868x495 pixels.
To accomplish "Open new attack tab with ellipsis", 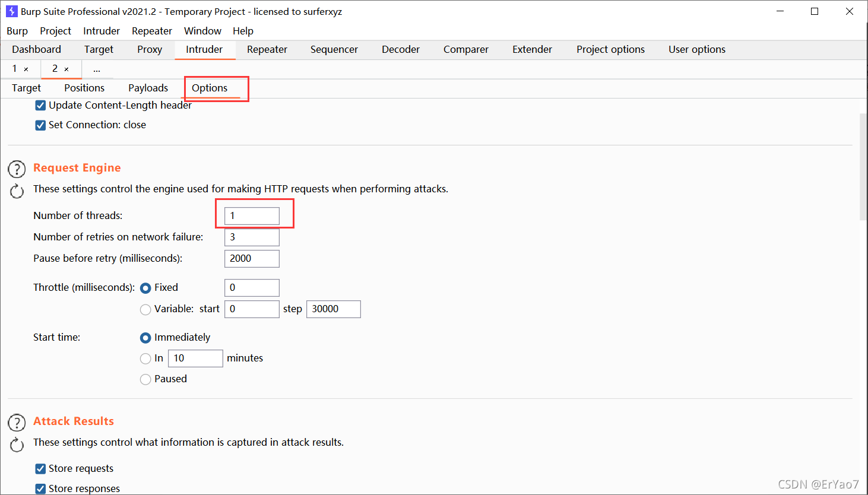I will click(x=97, y=69).
